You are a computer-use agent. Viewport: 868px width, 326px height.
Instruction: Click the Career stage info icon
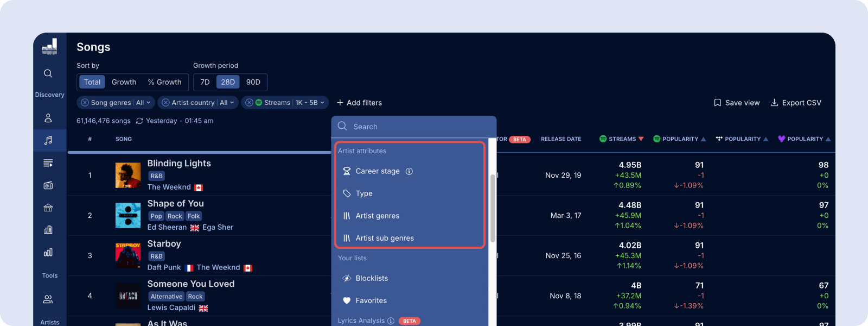click(x=409, y=171)
